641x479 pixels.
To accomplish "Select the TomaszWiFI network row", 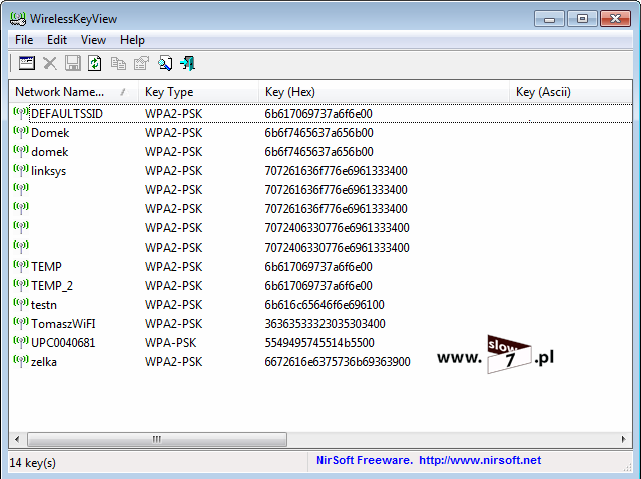I will click(x=320, y=324).
